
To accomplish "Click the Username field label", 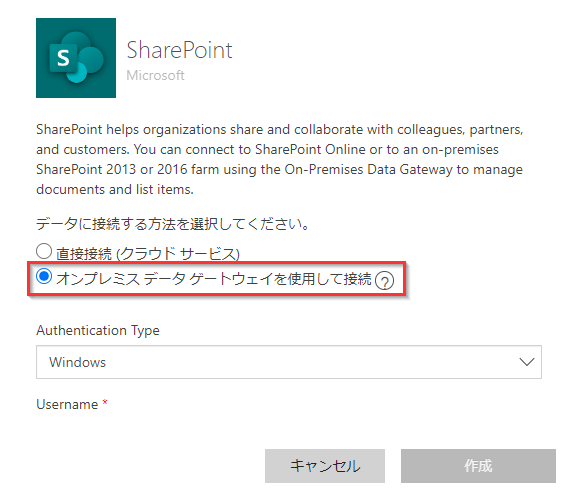I will click(x=67, y=404).
